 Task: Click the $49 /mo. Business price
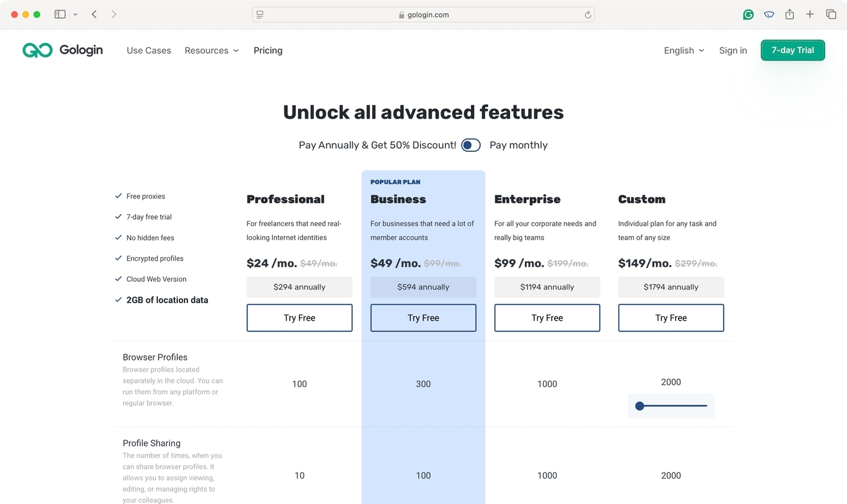click(x=396, y=263)
